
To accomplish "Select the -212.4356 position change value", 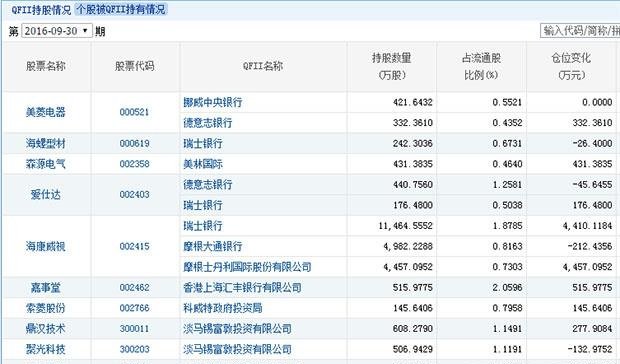I will point(590,247).
